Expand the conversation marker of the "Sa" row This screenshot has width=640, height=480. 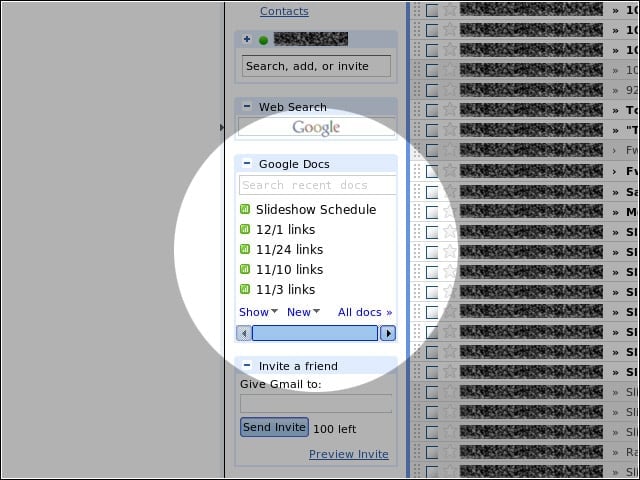click(x=615, y=193)
